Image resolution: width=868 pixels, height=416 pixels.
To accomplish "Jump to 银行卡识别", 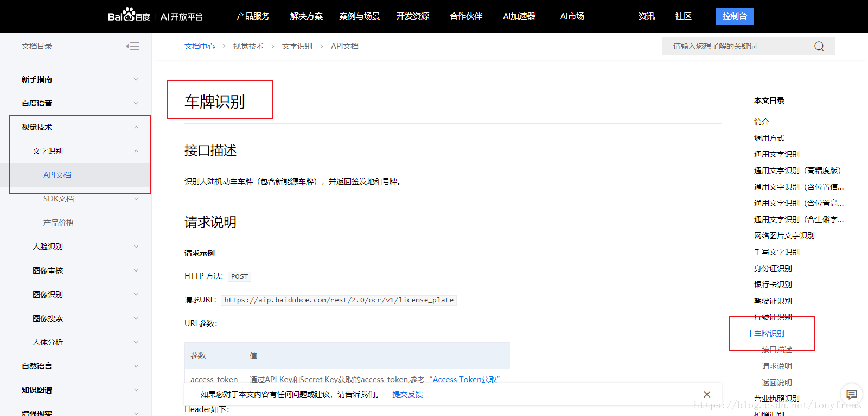I will [x=773, y=285].
